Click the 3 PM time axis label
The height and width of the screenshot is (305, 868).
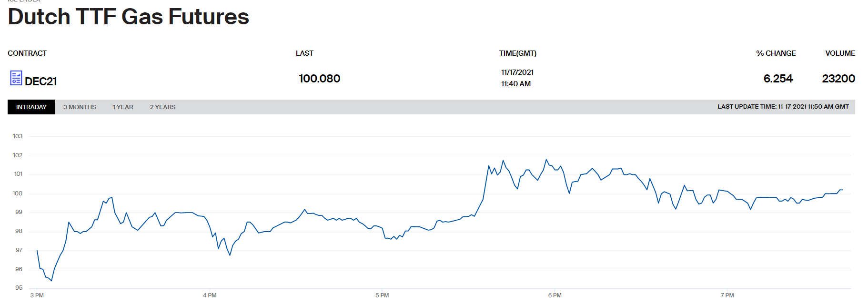(x=37, y=295)
